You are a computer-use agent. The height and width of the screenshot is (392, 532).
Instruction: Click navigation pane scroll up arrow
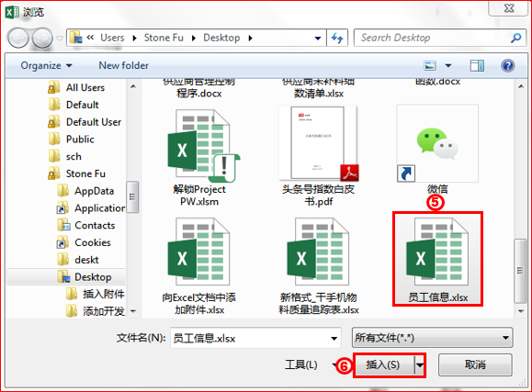pyautogui.click(x=133, y=86)
